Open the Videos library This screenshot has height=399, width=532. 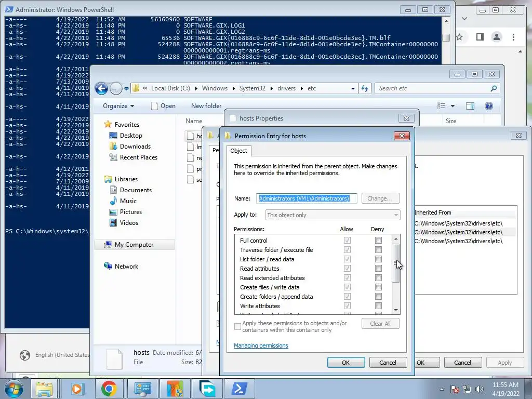tap(129, 222)
